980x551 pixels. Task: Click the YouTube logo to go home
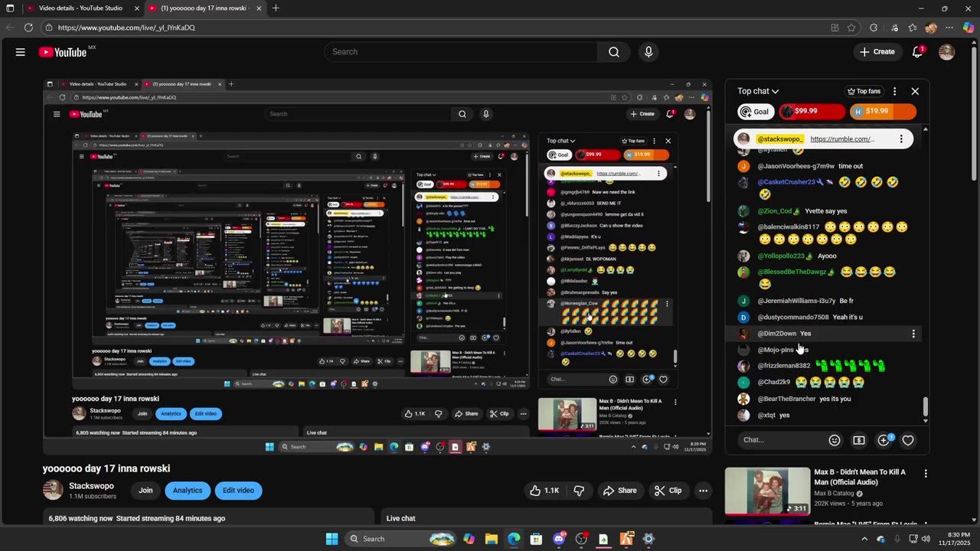click(x=63, y=52)
